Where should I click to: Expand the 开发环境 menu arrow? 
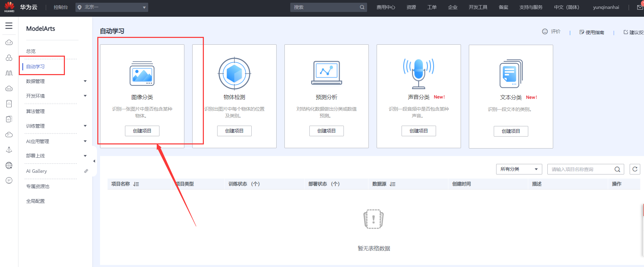coord(85,96)
